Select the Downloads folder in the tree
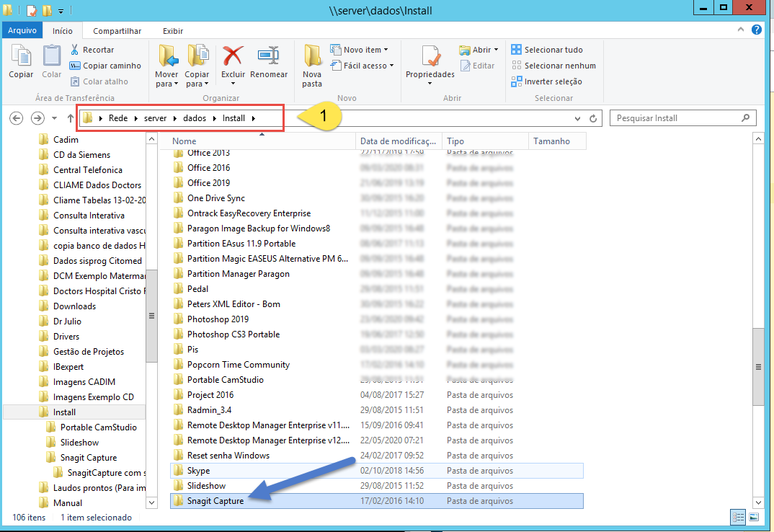Image resolution: width=774 pixels, height=532 pixels. click(74, 306)
